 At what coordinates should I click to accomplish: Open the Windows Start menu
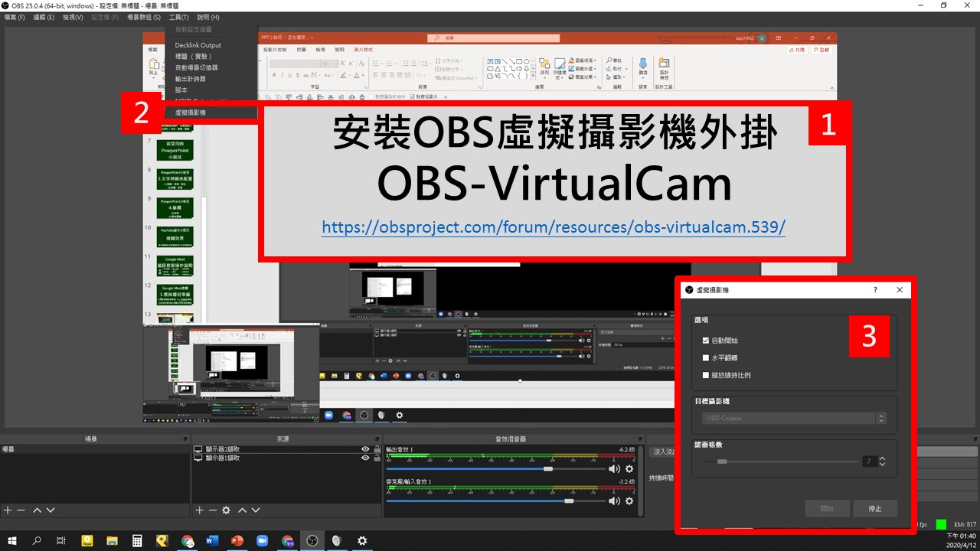12,540
